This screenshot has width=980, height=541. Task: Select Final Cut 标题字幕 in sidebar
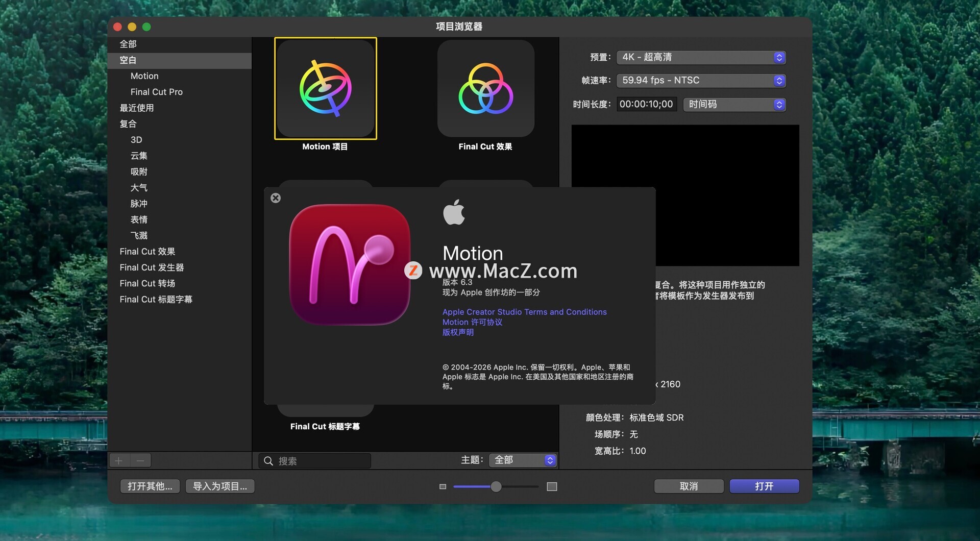pyautogui.click(x=180, y=300)
